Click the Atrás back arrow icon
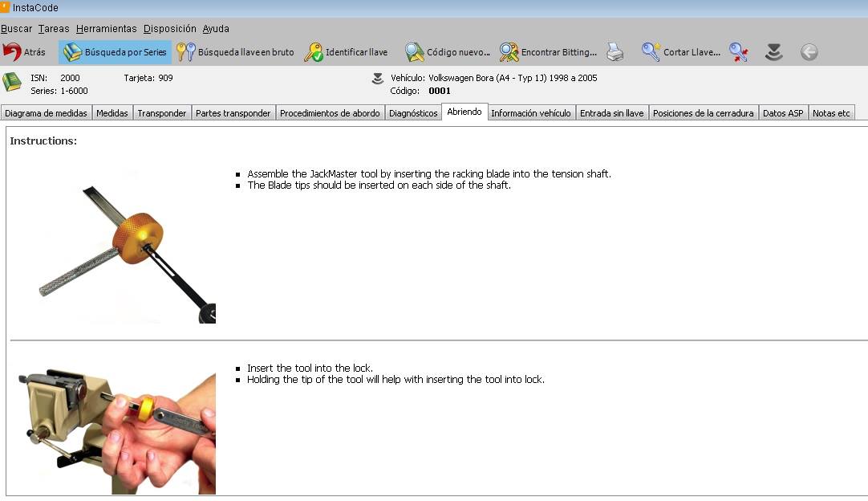This screenshot has width=868, height=501. [x=11, y=52]
